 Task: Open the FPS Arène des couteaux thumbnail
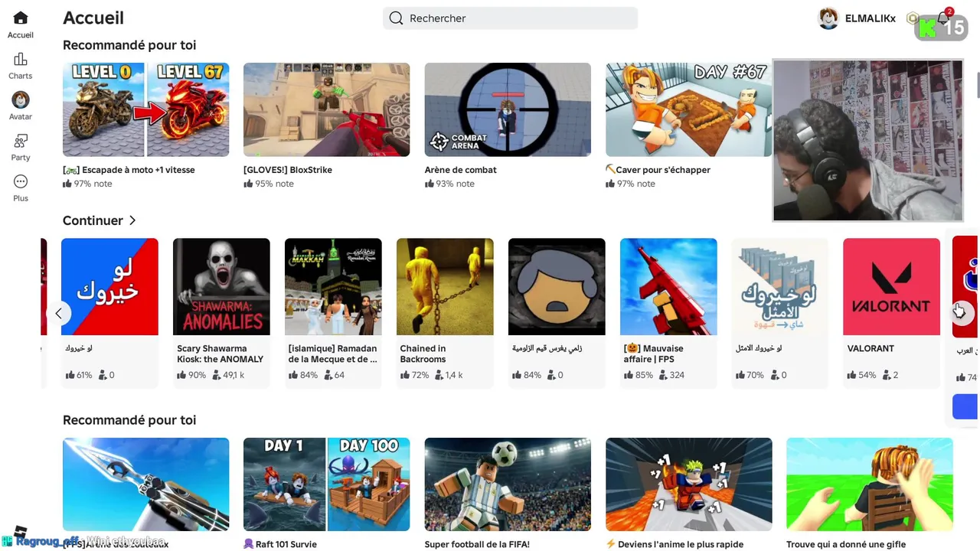(x=145, y=484)
